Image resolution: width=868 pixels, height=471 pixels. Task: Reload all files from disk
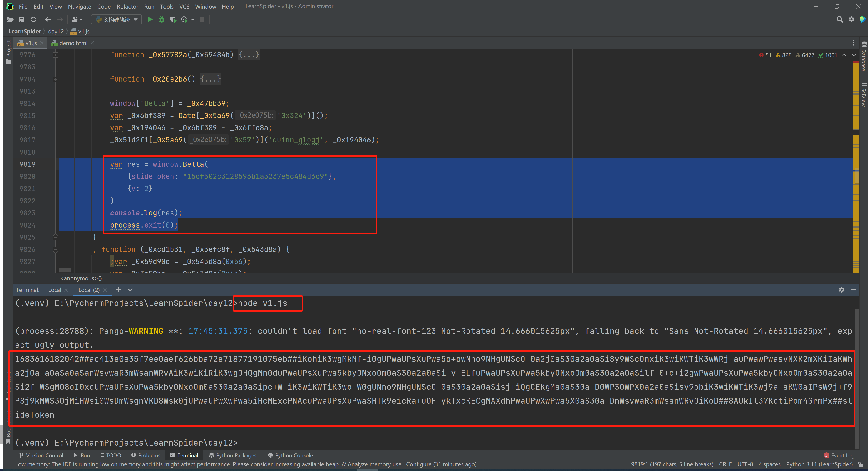33,20
